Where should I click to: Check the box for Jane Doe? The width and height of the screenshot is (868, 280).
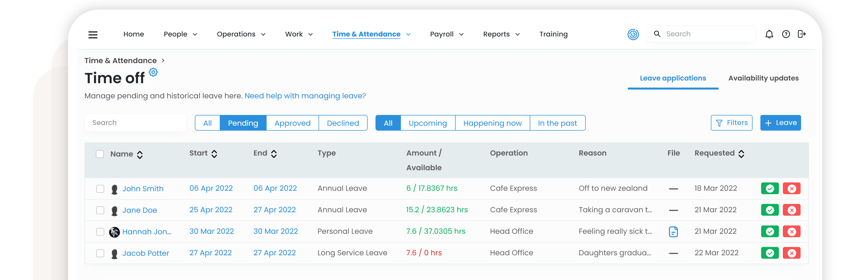pos(100,210)
